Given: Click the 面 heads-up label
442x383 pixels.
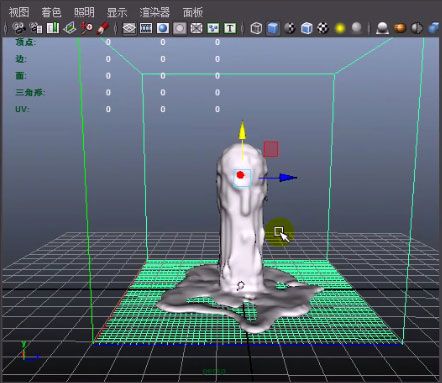Looking at the screenshot, I should pyautogui.click(x=21, y=76).
